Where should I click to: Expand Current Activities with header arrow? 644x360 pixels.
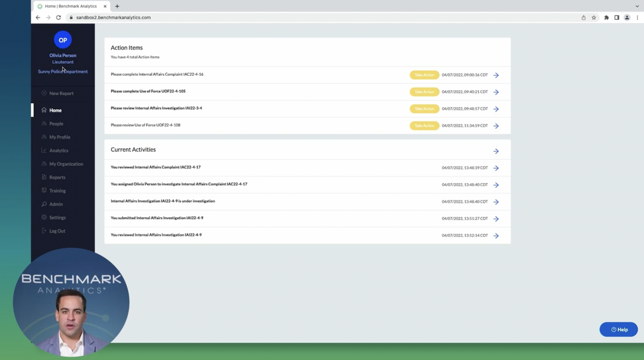pos(496,151)
